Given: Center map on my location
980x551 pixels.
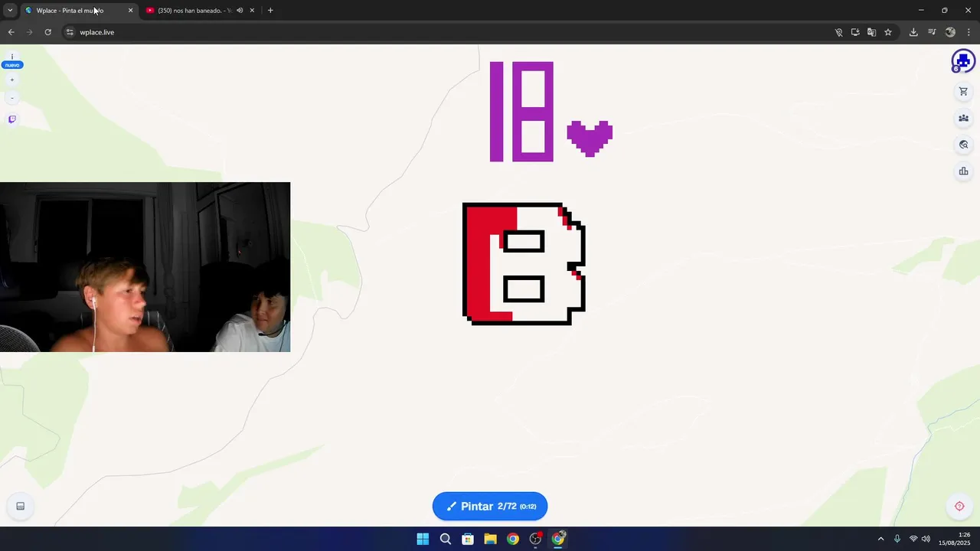Looking at the screenshot, I should pyautogui.click(x=959, y=506).
